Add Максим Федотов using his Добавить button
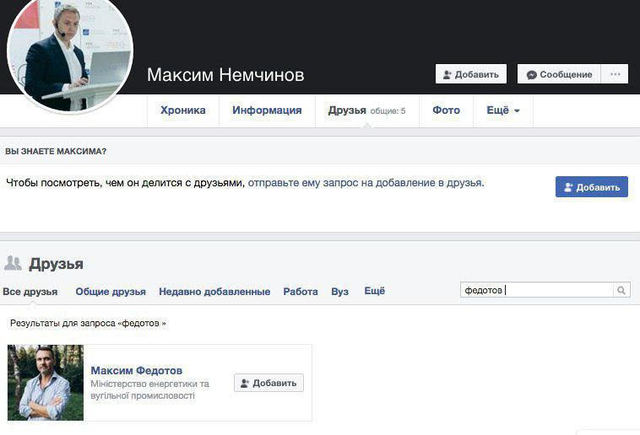The height and width of the screenshot is (435, 640). point(269,383)
